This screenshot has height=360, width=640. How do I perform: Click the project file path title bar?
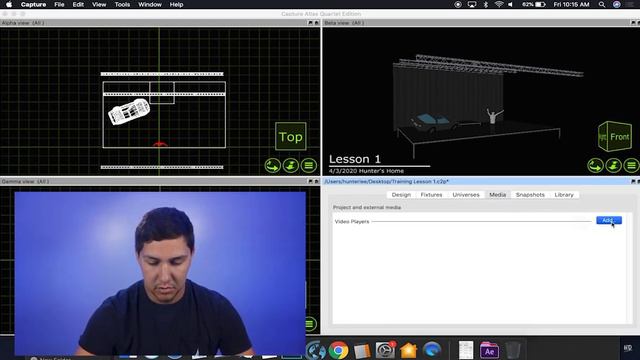click(x=481, y=181)
